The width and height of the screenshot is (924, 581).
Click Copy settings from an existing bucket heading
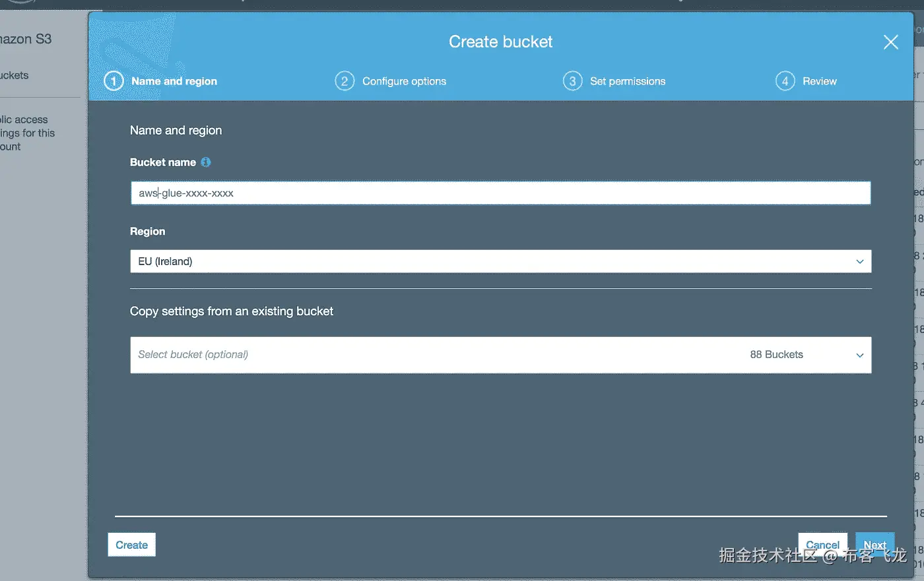tap(232, 311)
